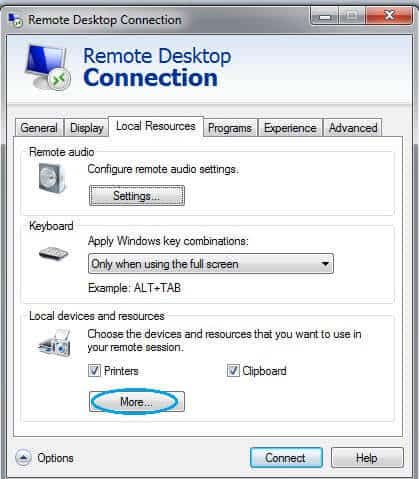Image resolution: width=419 pixels, height=479 pixels.
Task: Switch to the General tab
Action: 39,128
